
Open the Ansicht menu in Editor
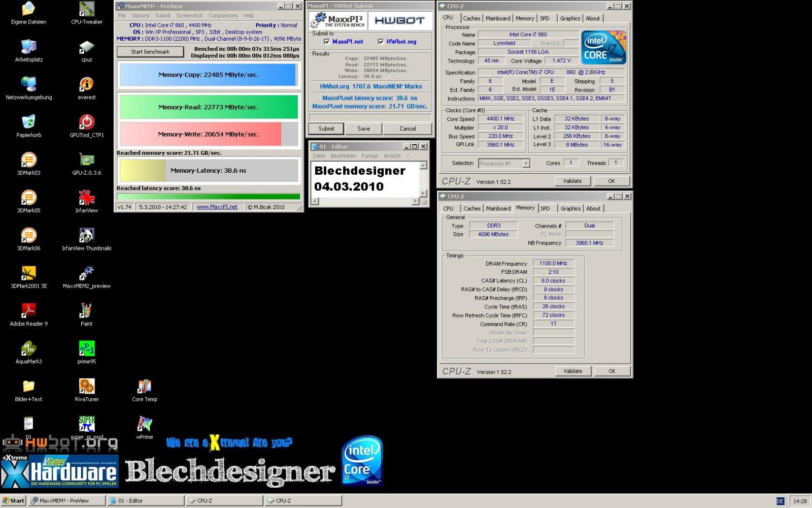392,156
